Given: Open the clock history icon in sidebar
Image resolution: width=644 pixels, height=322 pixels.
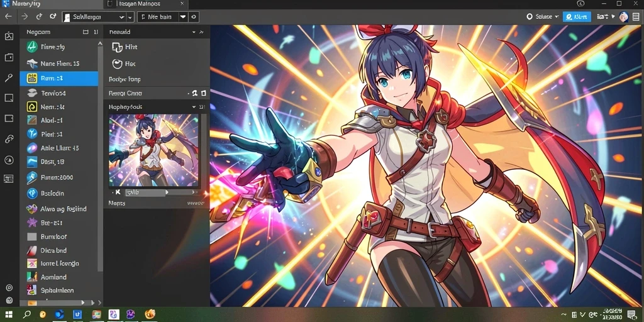Looking at the screenshot, I should click(9, 160).
